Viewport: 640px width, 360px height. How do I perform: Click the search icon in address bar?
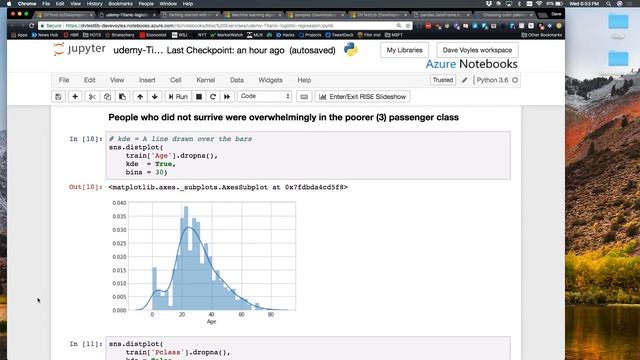(x=399, y=26)
